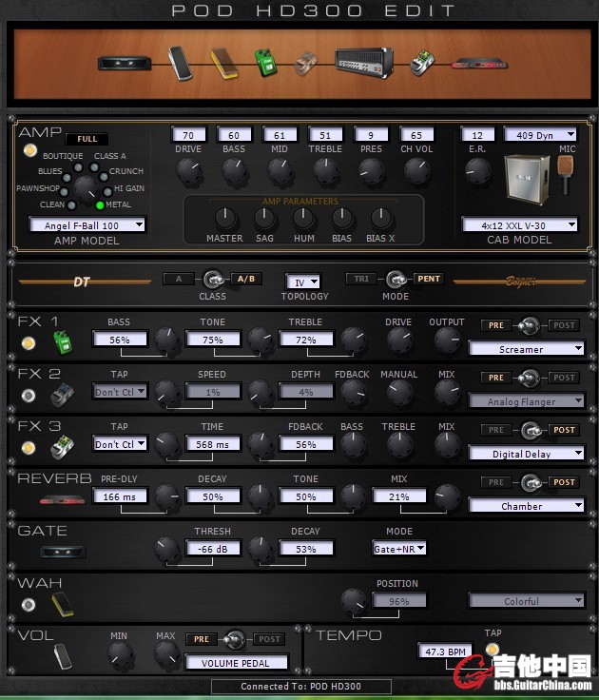The width and height of the screenshot is (599, 700).
Task: Click the cabinet image in AMP section
Action: (x=527, y=180)
